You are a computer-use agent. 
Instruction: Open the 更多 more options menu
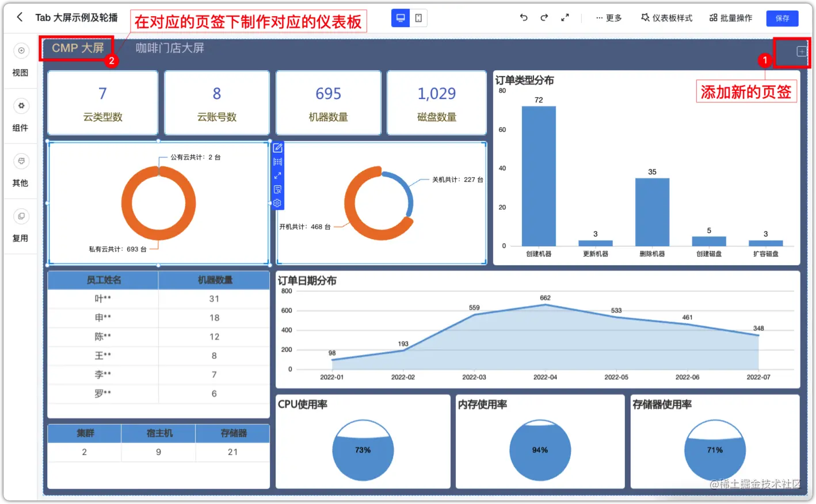click(608, 18)
